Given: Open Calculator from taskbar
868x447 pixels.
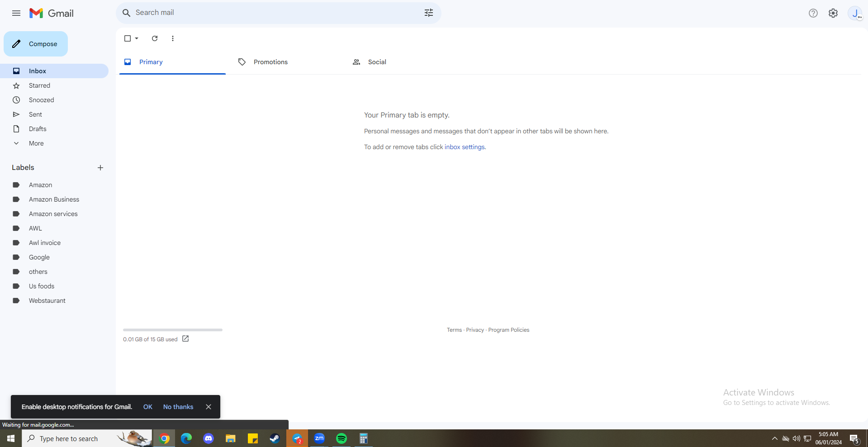Looking at the screenshot, I should point(364,438).
